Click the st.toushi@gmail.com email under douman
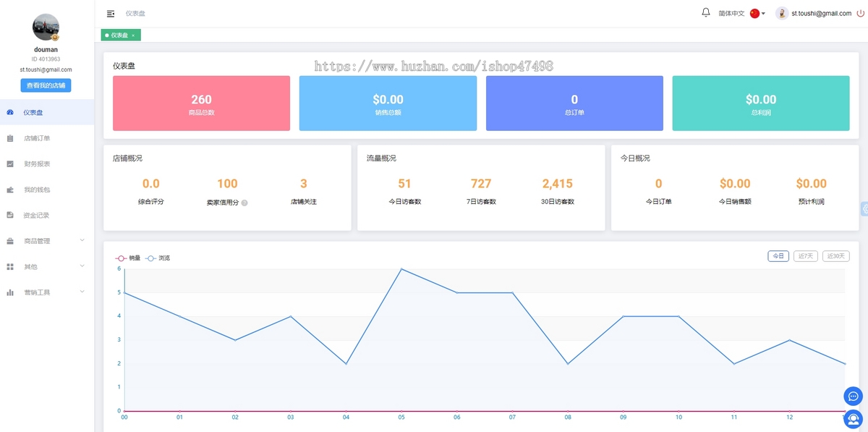Screen dimensions: 868x432 [x=46, y=69]
